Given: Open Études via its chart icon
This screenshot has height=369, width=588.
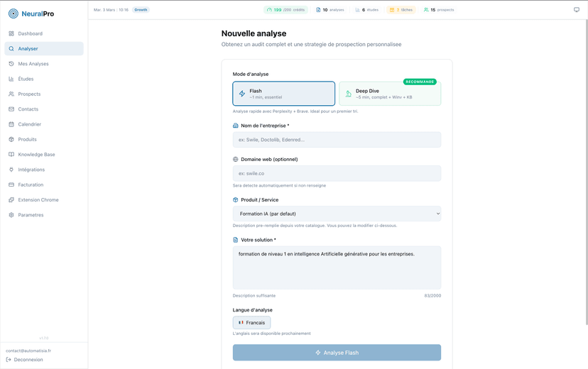Looking at the screenshot, I should pos(11,79).
